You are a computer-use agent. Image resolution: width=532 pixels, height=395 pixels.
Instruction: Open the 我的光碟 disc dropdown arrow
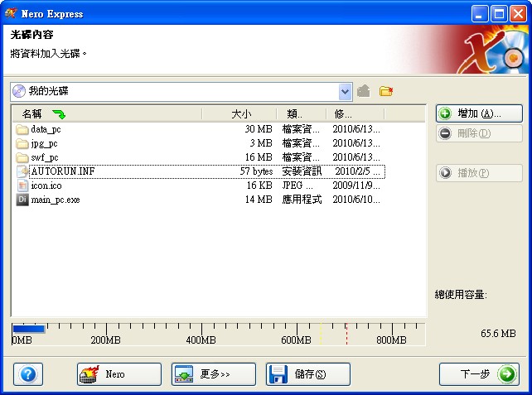(345, 92)
